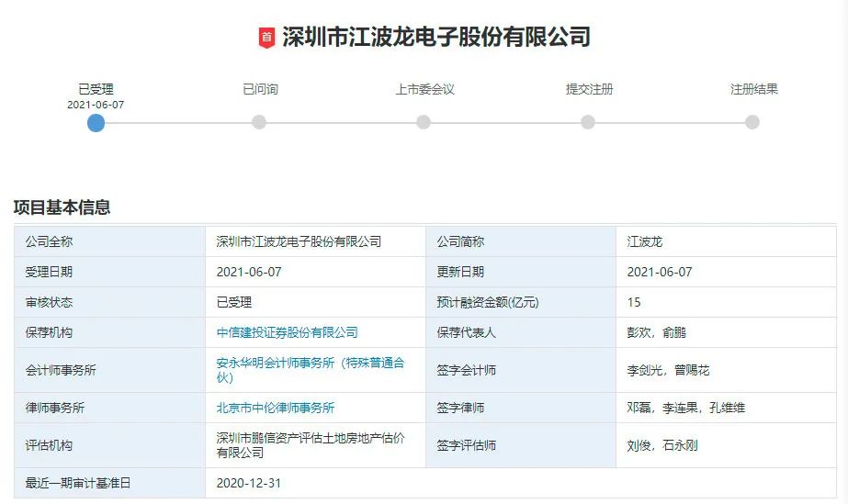
Task: Click the 公司简称 label cell
Action: [x=521, y=241]
